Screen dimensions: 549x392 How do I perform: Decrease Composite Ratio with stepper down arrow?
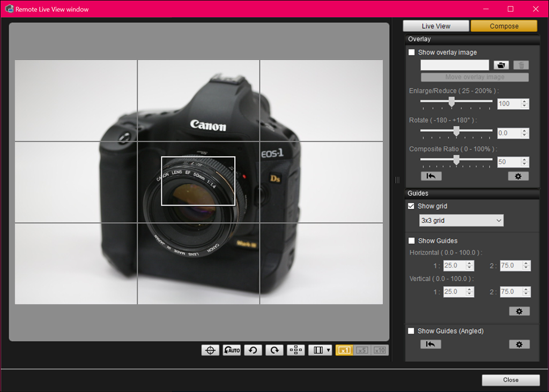click(x=524, y=164)
